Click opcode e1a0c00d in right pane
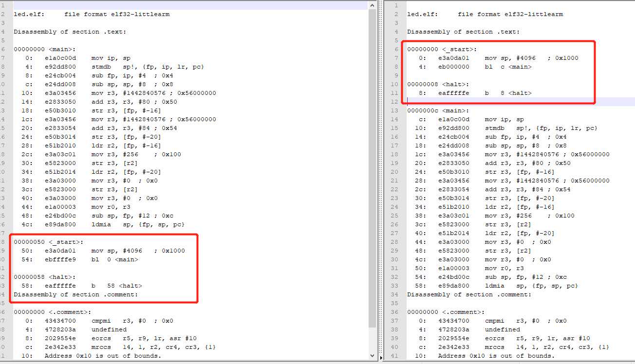 [x=453, y=119]
